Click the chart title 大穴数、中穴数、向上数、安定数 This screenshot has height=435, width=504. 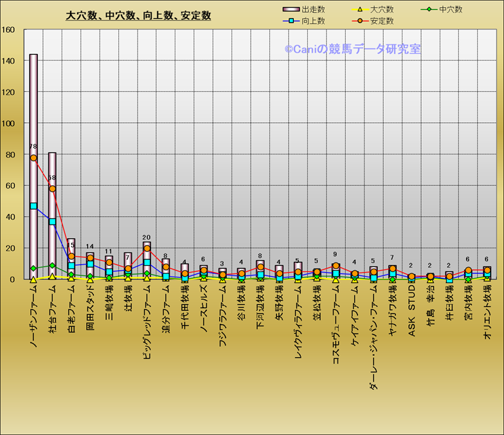138,15
